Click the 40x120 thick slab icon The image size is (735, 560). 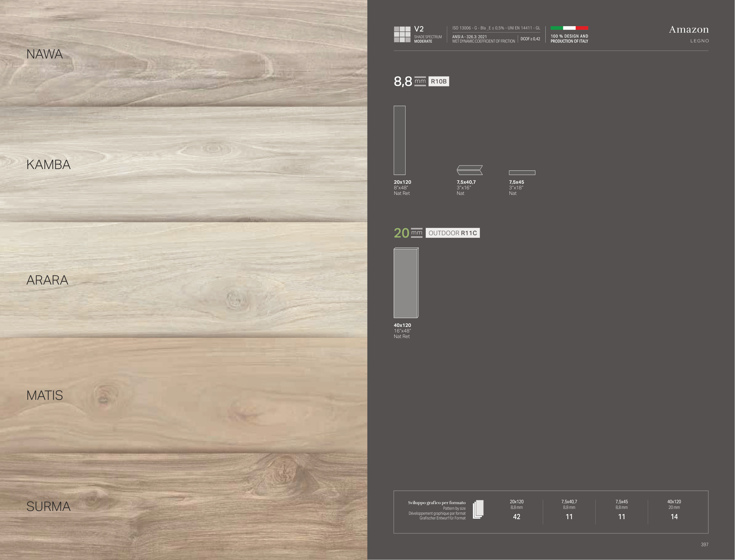tap(406, 283)
